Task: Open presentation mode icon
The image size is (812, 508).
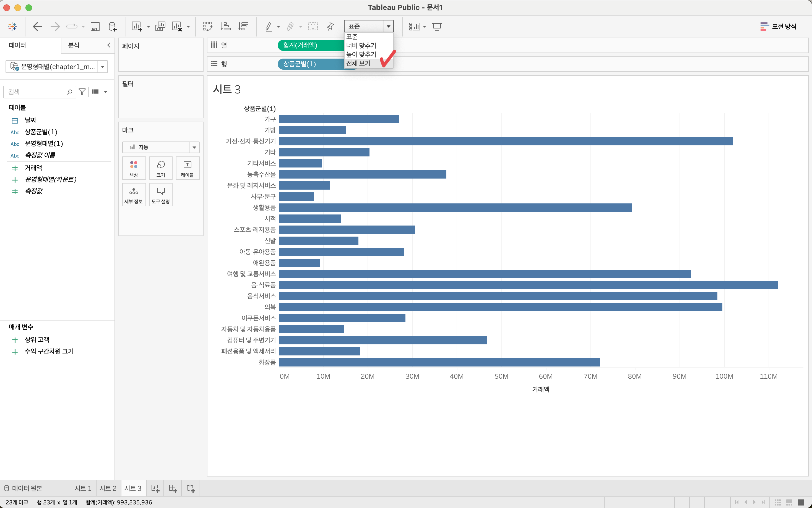Action: click(x=437, y=26)
